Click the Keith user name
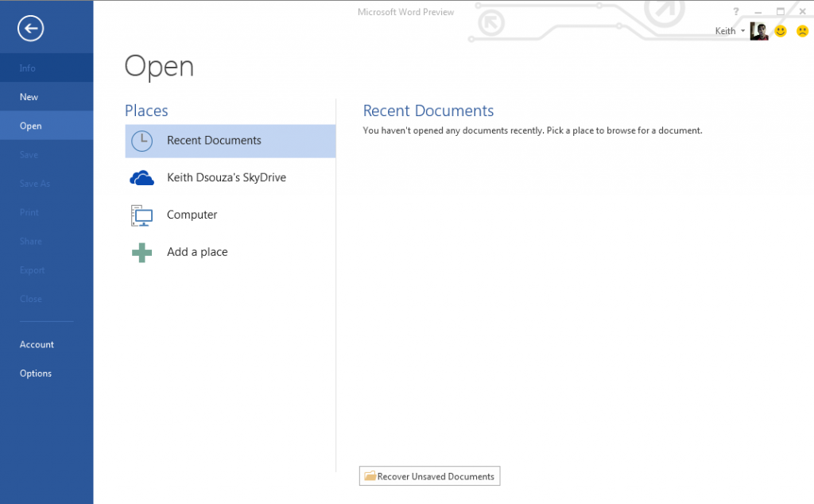The height and width of the screenshot is (504, 814). pos(725,31)
